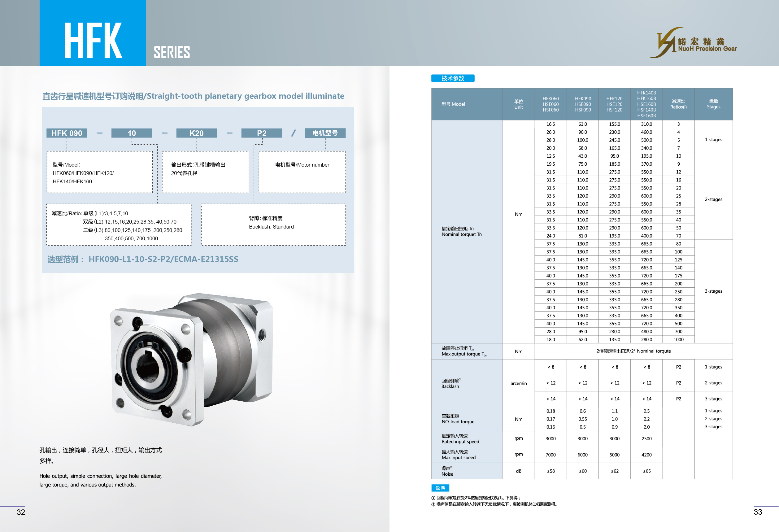Click the '16.5' torque cell
Image resolution: width=779 pixels, height=532 pixels.
tap(551, 124)
